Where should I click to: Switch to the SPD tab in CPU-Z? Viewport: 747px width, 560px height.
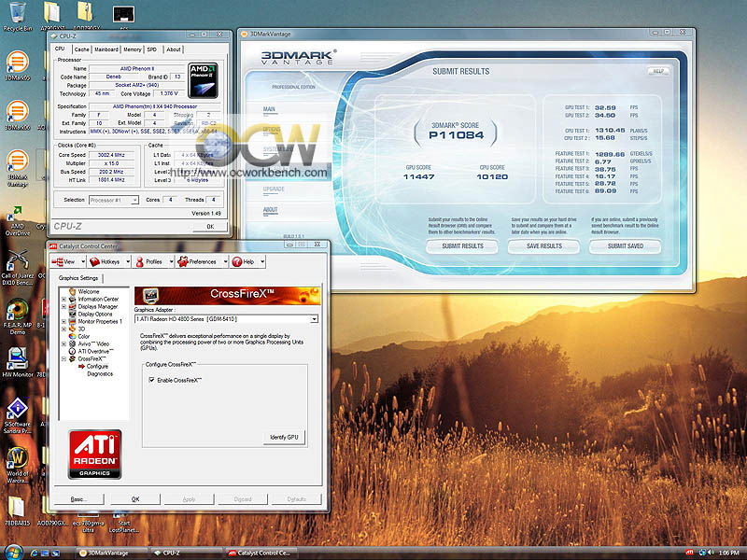pos(152,49)
